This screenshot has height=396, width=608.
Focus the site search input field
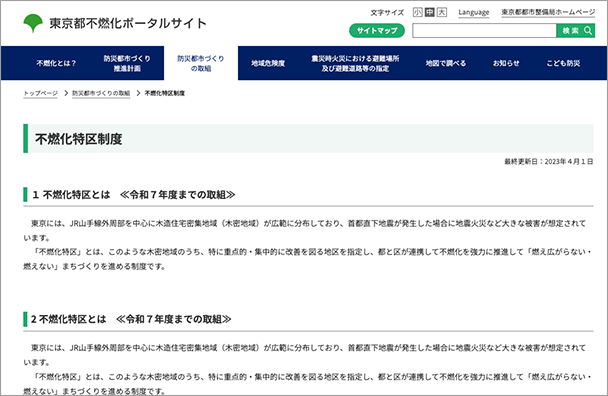484,31
